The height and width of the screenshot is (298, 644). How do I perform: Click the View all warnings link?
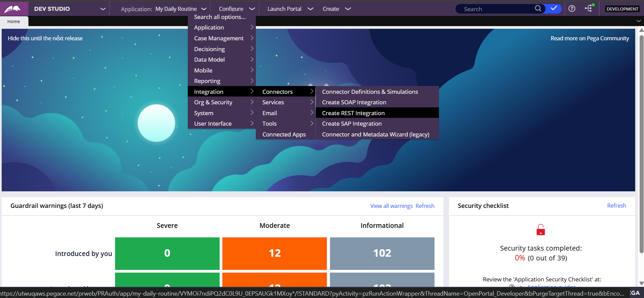click(391, 206)
